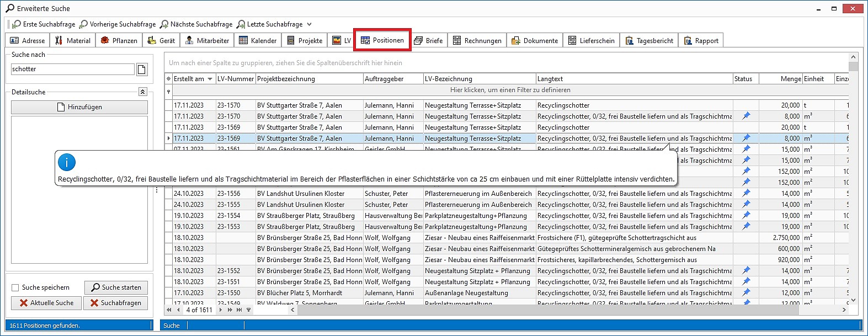This screenshot has height=336, width=868.
Task: Collapse the Detailsuche section
Action: pyautogui.click(x=142, y=92)
